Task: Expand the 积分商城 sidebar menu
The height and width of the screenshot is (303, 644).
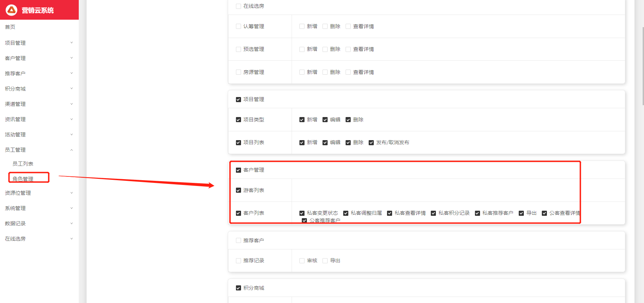Action: [x=39, y=89]
